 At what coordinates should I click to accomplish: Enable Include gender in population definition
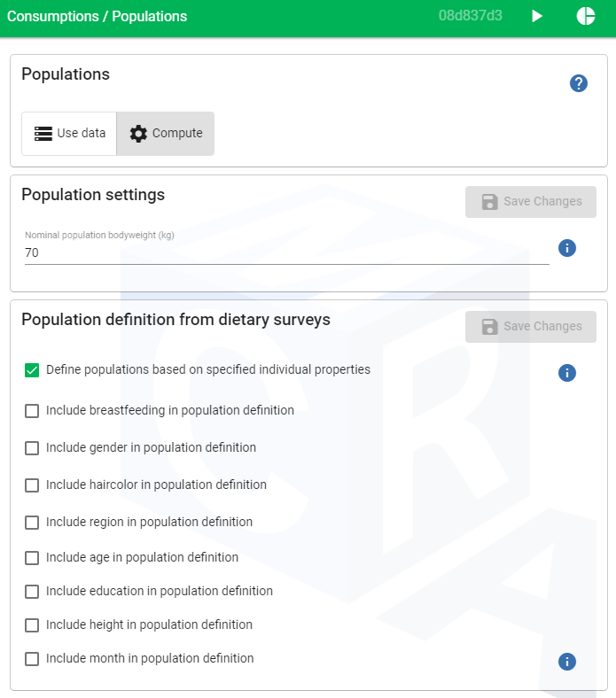pyautogui.click(x=32, y=448)
